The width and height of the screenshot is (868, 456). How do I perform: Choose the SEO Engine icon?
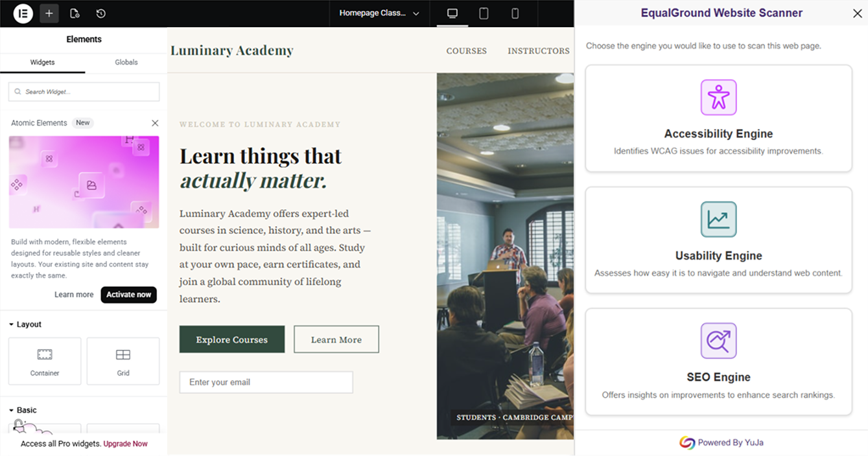pyautogui.click(x=718, y=341)
